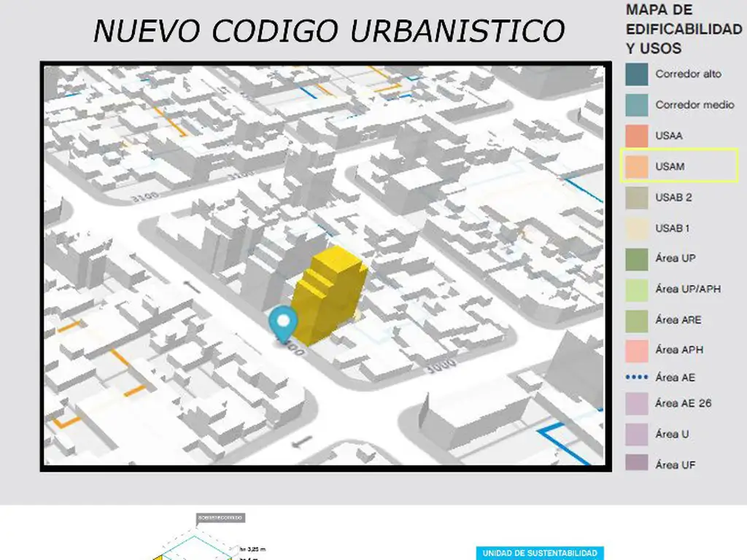Click the Unidad de Sustentabilidad blue tab

tap(540, 553)
